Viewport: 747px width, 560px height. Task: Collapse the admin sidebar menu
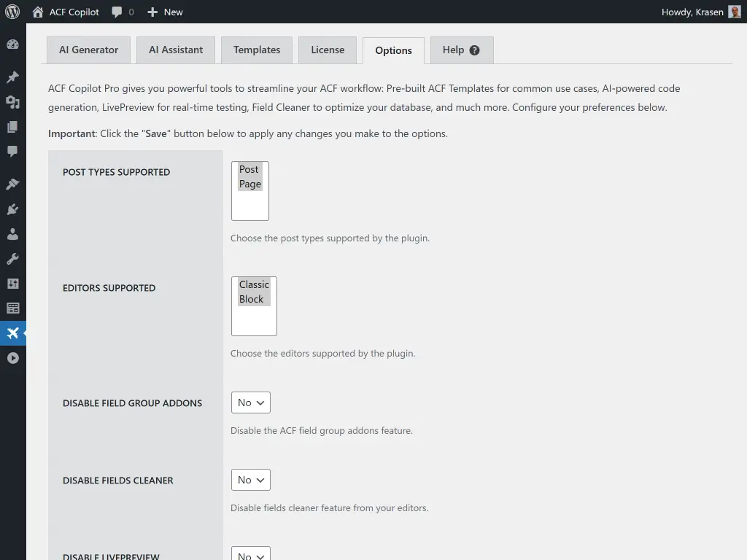coord(13,358)
